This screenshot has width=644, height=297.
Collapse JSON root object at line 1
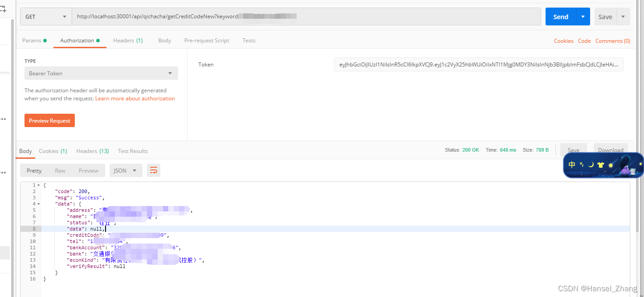coord(39,185)
